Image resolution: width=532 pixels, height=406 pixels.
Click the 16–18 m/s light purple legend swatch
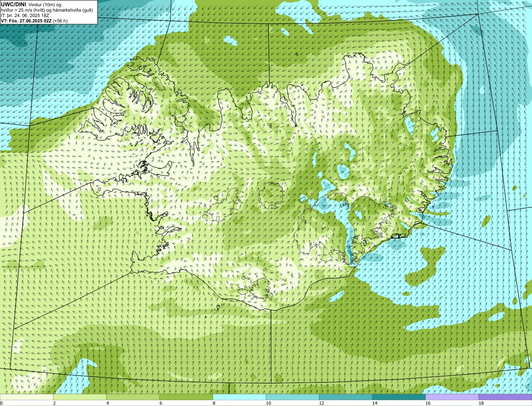coord(452,397)
